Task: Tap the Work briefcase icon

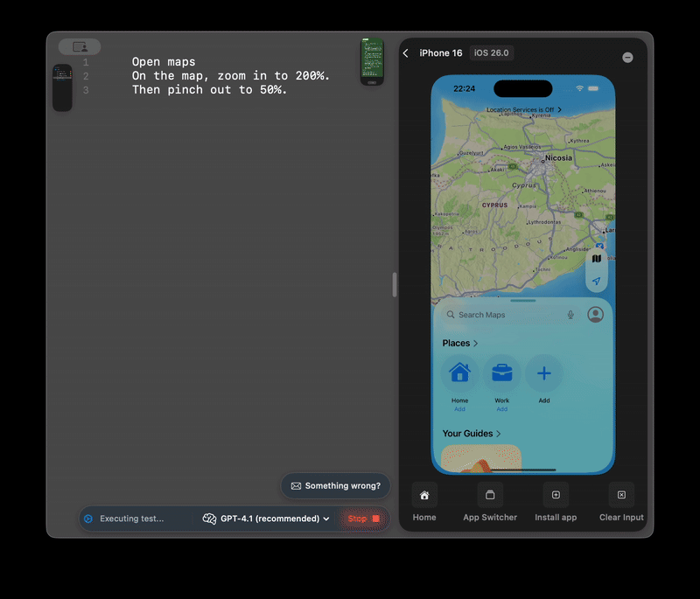Action: 501,373
